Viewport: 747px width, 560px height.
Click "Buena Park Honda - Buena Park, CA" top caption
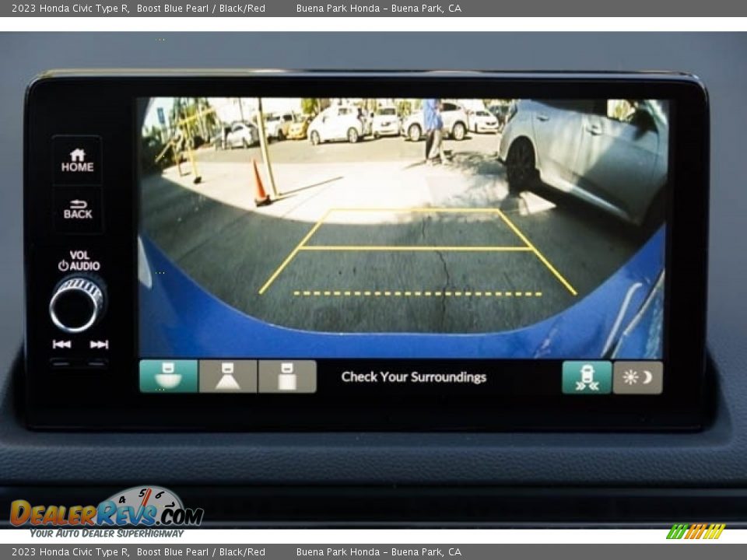click(379, 8)
